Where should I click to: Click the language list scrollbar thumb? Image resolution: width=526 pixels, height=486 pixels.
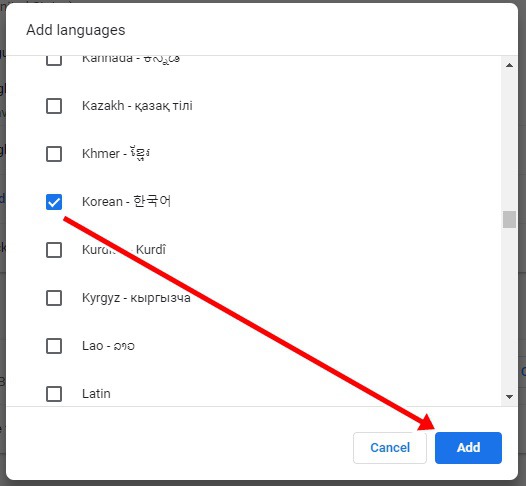coord(509,219)
